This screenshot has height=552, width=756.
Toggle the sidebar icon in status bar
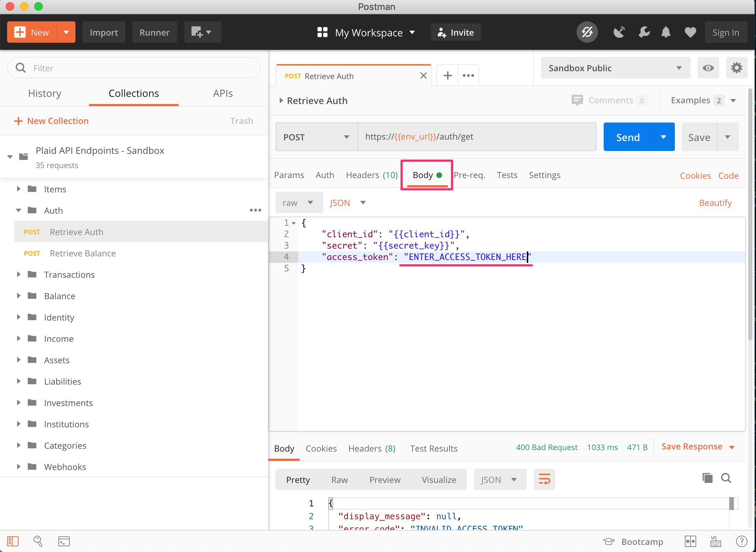tap(13, 541)
